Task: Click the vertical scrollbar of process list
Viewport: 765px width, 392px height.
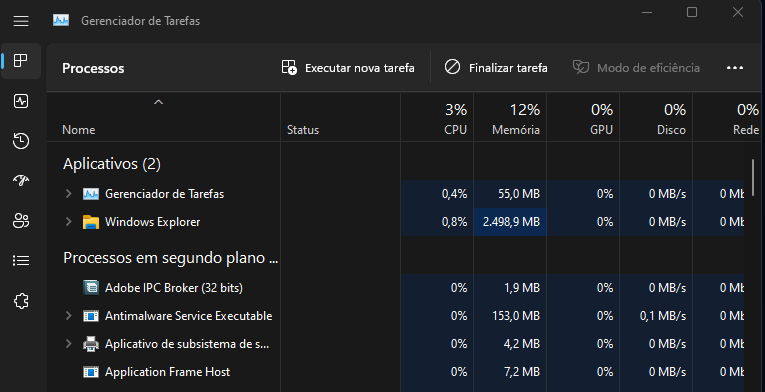Action: point(753,178)
